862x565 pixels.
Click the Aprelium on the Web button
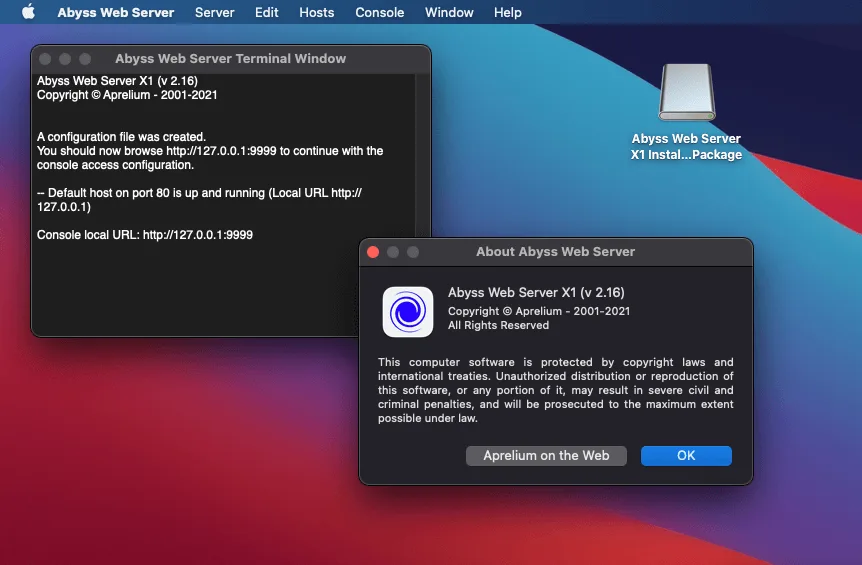(546, 456)
